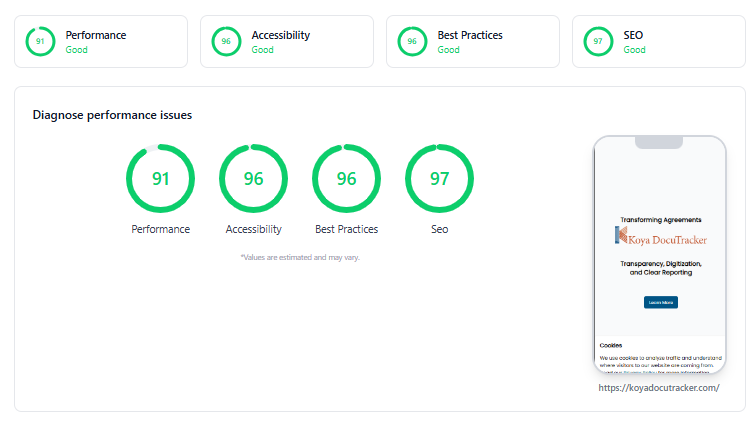747x422 pixels.
Task: Click the Cookies notice in phone preview
Action: pyautogui.click(x=660, y=356)
